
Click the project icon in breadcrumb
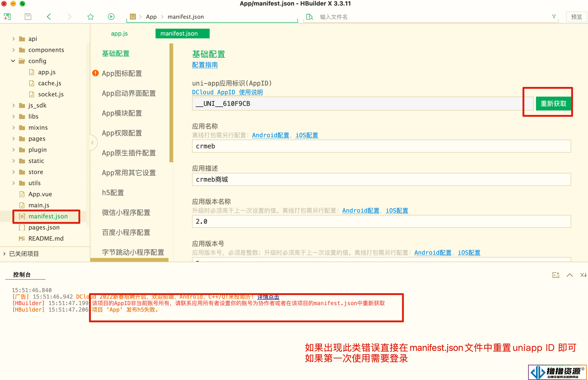pyautogui.click(x=133, y=17)
